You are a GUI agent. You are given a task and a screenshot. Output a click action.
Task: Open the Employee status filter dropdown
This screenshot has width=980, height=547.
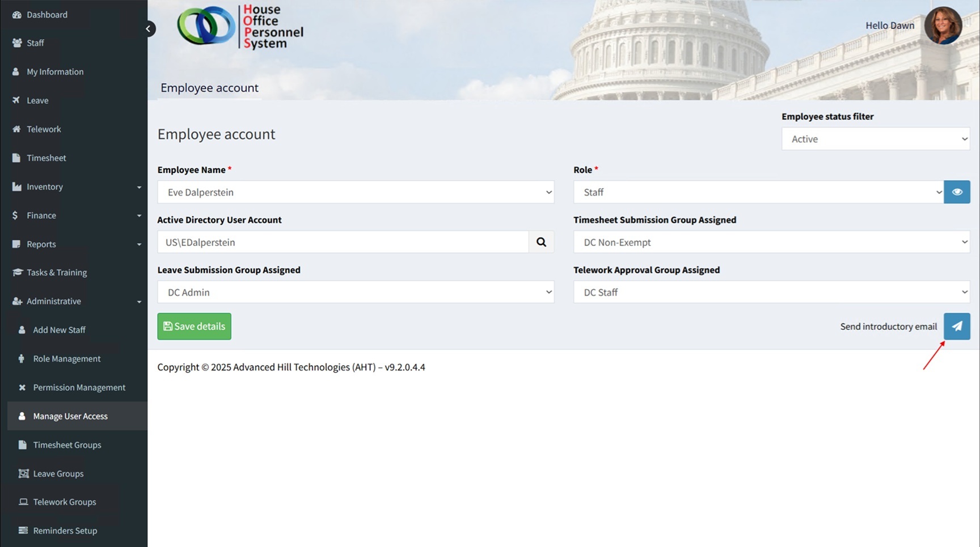[875, 139]
